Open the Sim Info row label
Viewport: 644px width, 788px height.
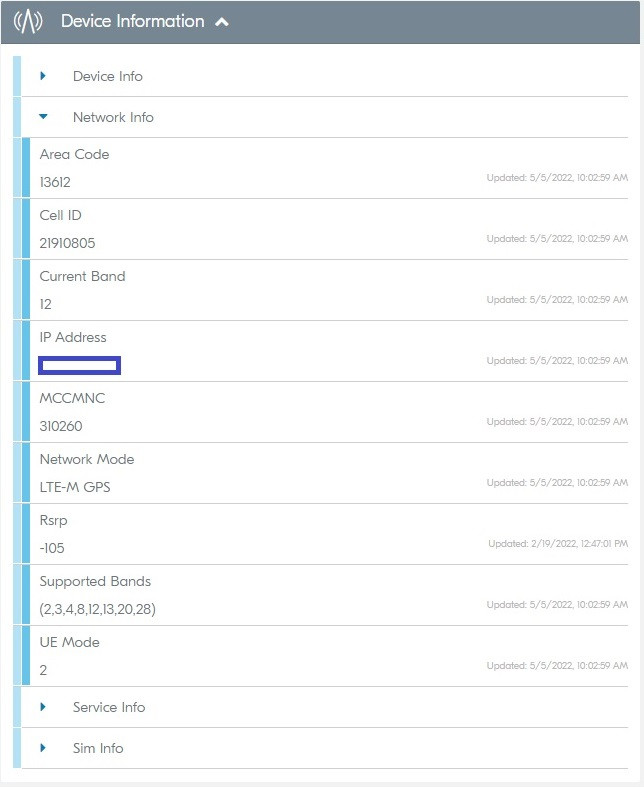[x=98, y=748]
